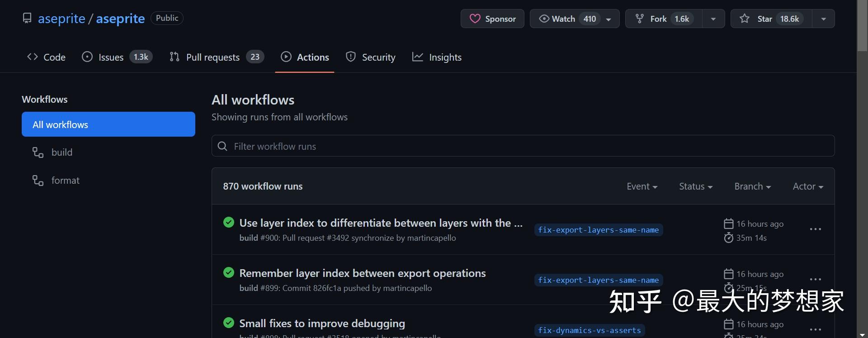This screenshot has height=338, width=868.
Task: Open run 'Remember layer index between export operations'
Action: pos(363,273)
